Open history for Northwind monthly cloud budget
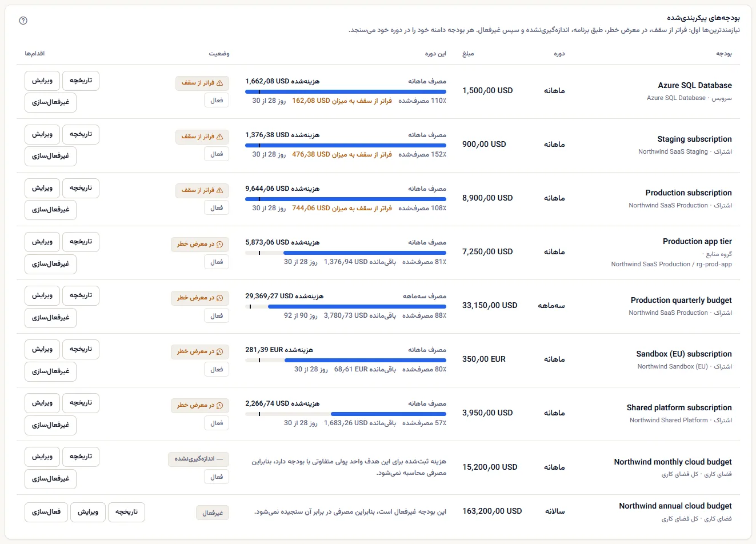Image resolution: width=756 pixels, height=544 pixels. (x=81, y=457)
